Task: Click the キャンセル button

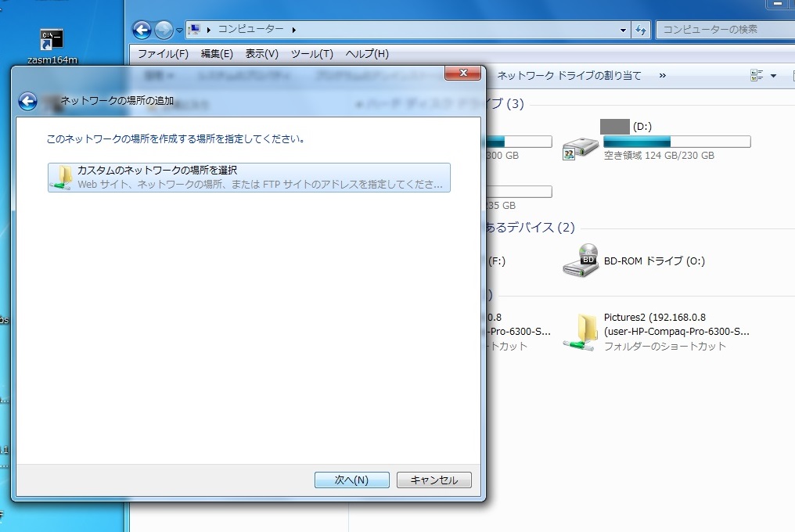Action: (433, 480)
